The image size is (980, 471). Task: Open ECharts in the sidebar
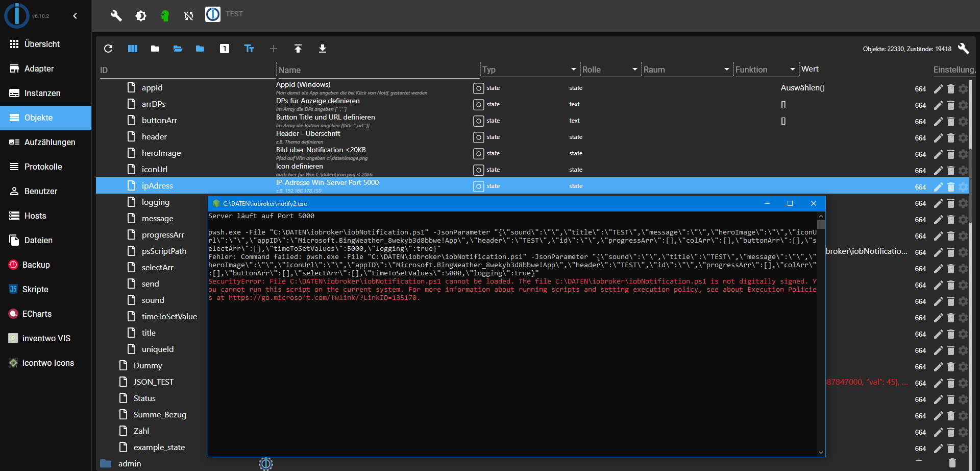(x=45, y=314)
